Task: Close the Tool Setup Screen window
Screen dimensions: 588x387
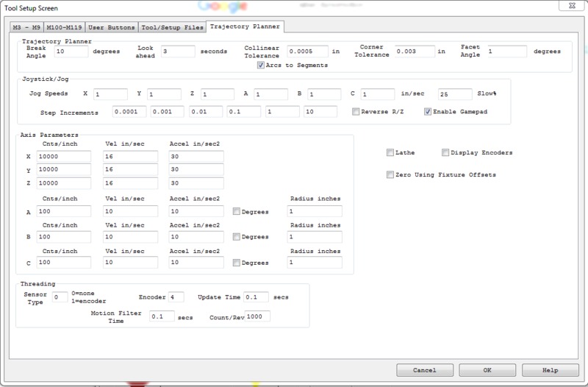Action: tap(570, 7)
